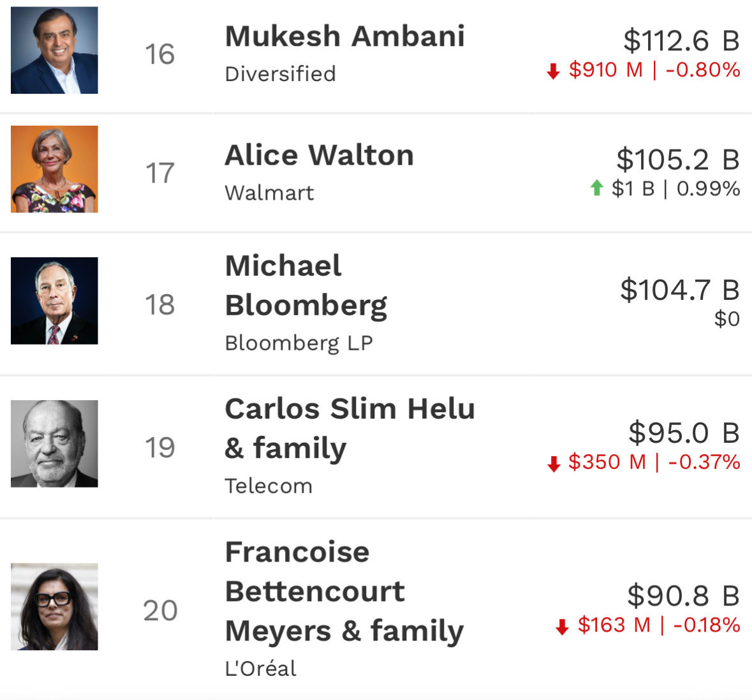752x700 pixels.
Task: Open Francoise Bettencourt Meyers & family entry
Action: (x=344, y=591)
